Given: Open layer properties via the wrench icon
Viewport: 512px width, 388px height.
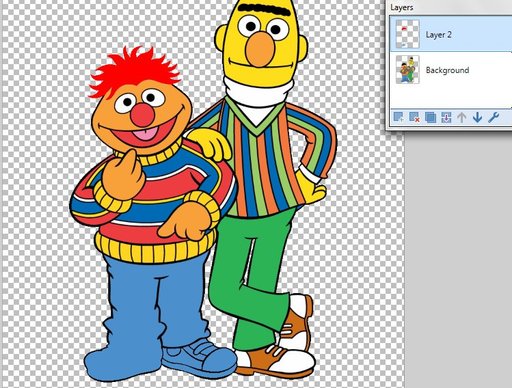Looking at the screenshot, I should [493, 117].
